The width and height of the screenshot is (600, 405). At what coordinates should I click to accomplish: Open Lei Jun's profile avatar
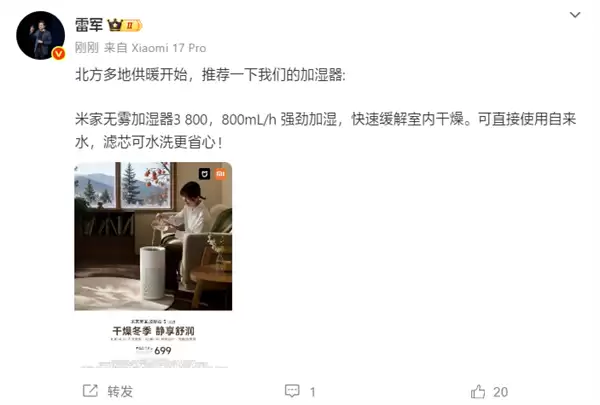(40, 35)
